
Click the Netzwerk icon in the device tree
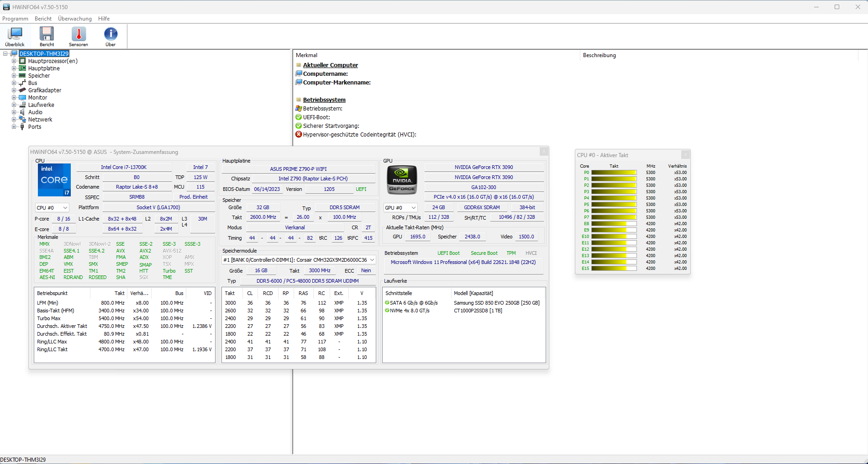coord(22,120)
